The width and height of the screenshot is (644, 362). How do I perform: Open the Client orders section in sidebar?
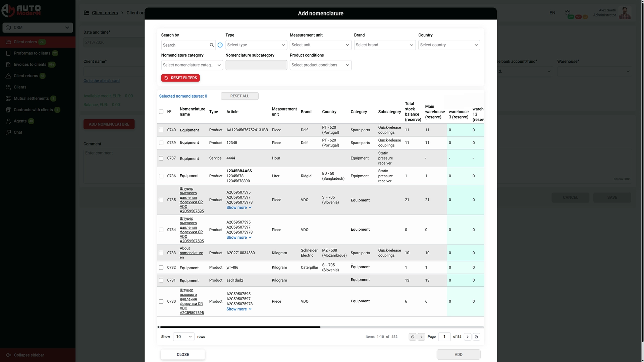click(26, 42)
